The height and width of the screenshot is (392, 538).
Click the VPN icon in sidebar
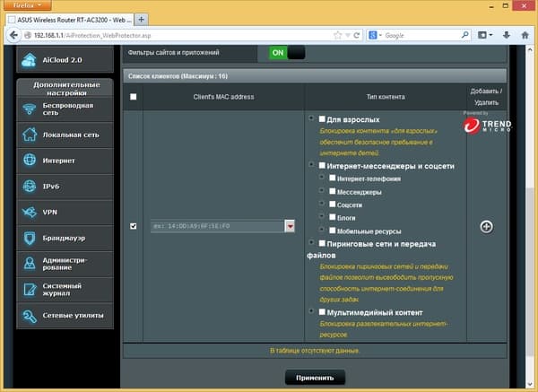point(30,212)
